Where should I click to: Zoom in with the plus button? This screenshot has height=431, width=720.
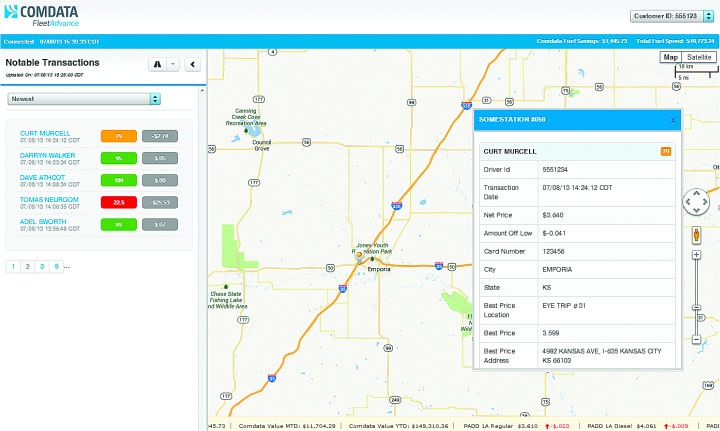697,255
